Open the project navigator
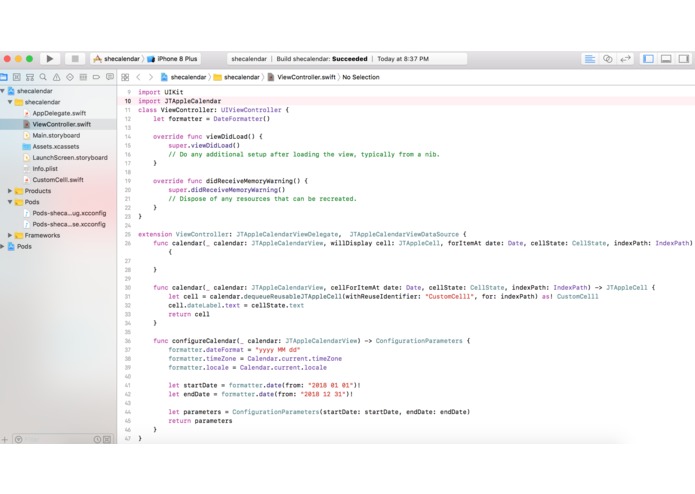 (x=4, y=77)
